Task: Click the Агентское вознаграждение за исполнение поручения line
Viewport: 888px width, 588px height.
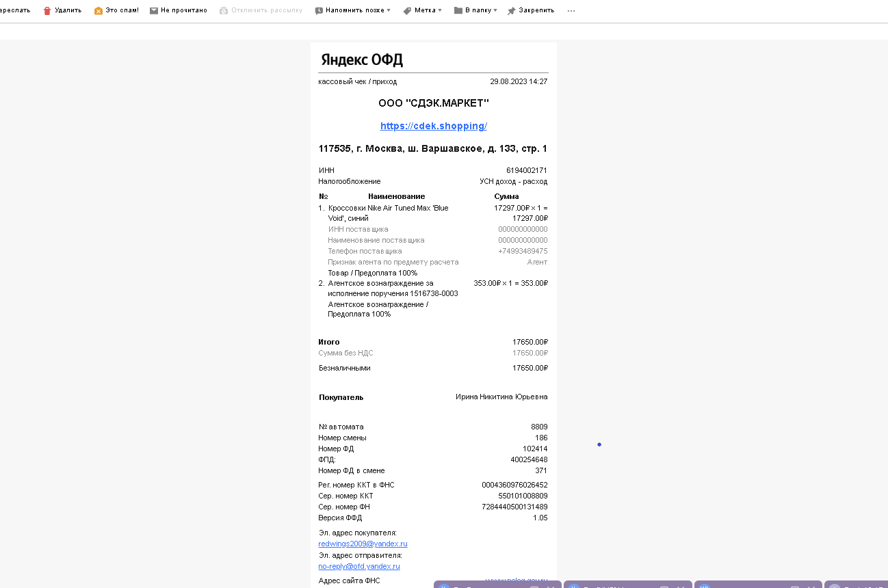Action: point(393,288)
